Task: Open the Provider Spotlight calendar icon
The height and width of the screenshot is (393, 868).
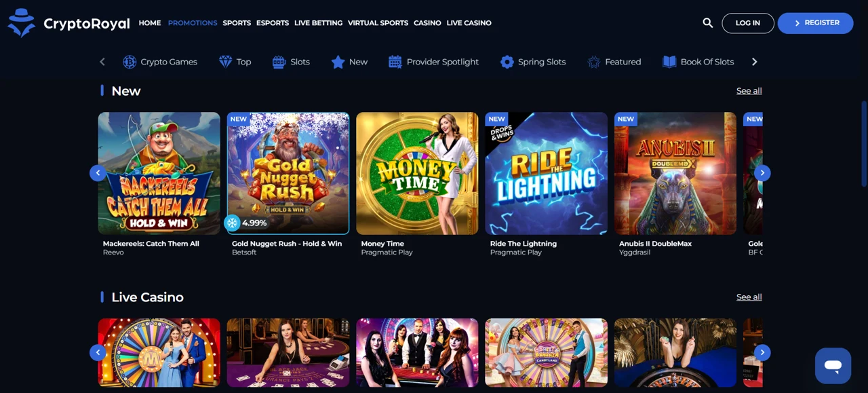Action: pyautogui.click(x=395, y=62)
